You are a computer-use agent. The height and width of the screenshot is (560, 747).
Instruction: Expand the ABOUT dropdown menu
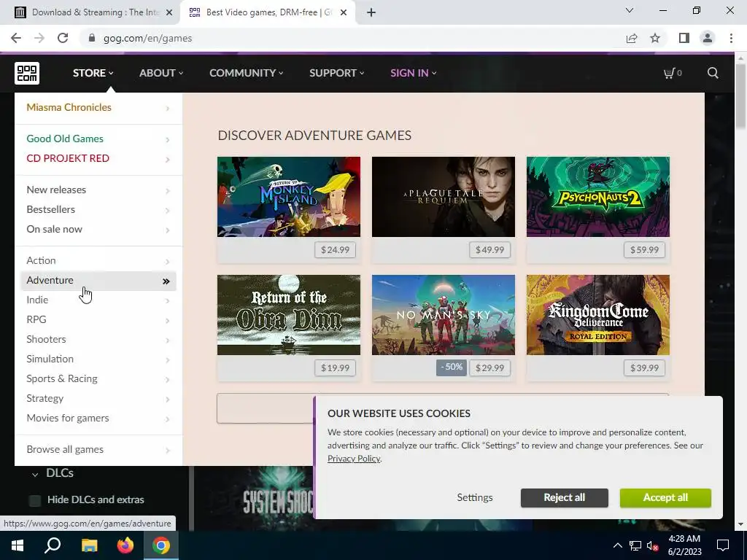point(161,73)
